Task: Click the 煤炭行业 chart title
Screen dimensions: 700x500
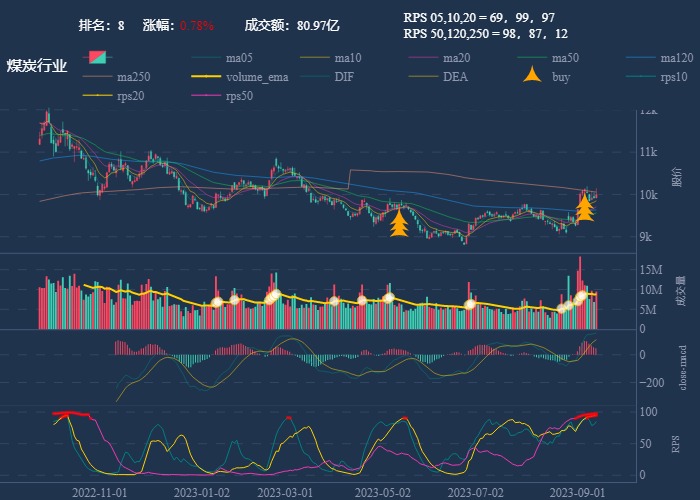Action: click(37, 66)
